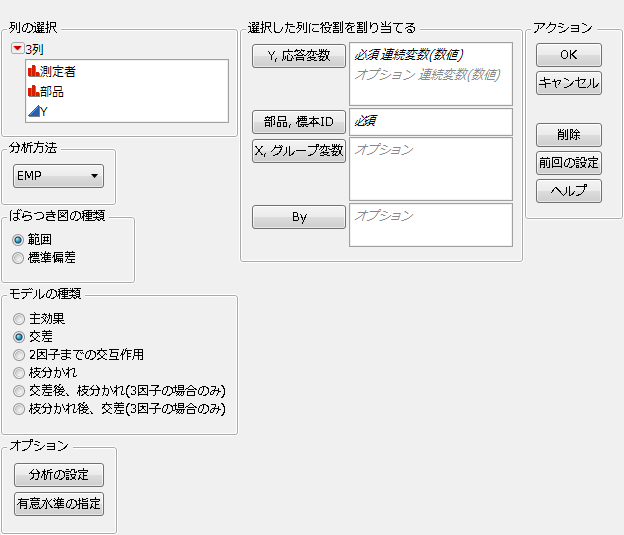
Task: Click the 部品, 標本ID role button
Action: click(x=298, y=122)
